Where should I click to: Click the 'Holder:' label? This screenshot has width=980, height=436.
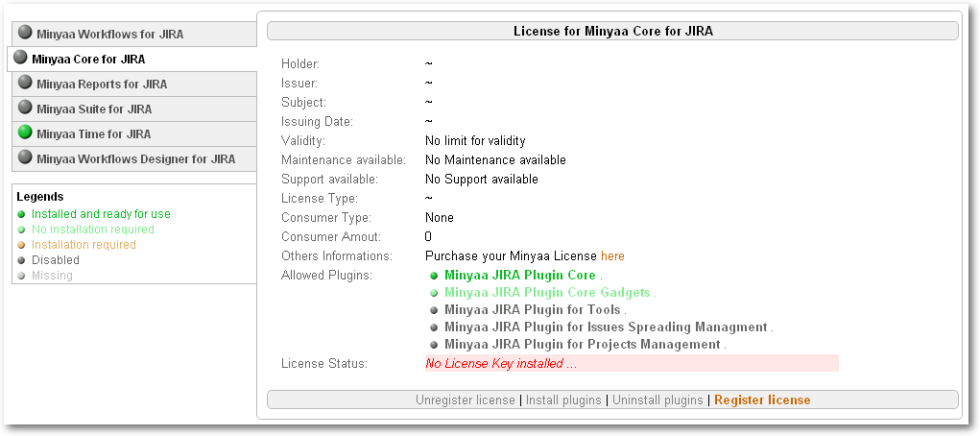pyautogui.click(x=300, y=63)
